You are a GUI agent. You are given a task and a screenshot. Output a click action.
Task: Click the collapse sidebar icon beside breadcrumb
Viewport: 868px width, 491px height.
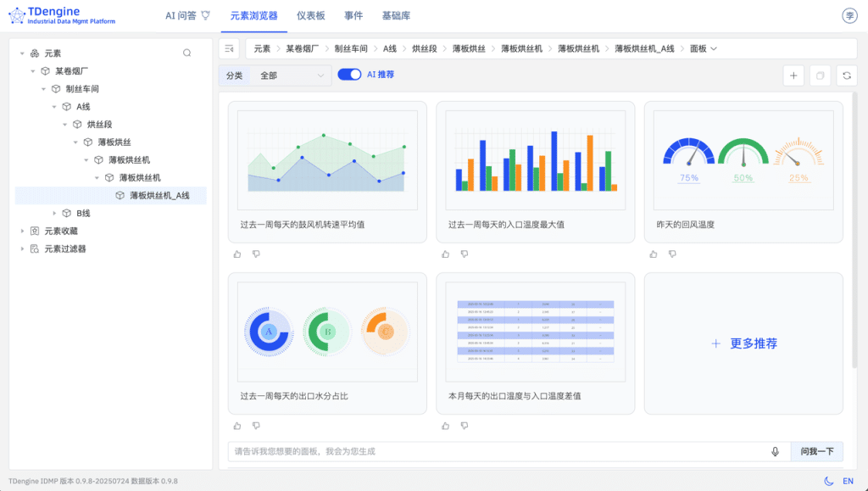point(228,48)
